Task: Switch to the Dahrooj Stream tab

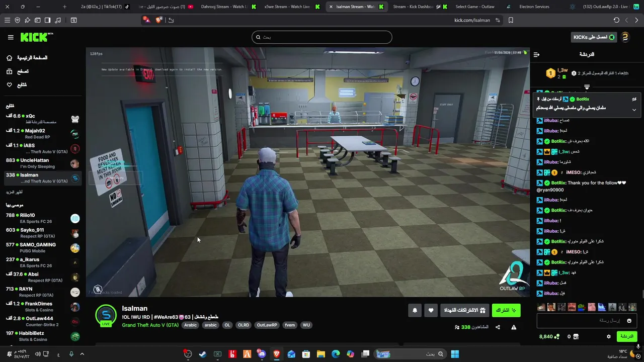Action: [227, 7]
